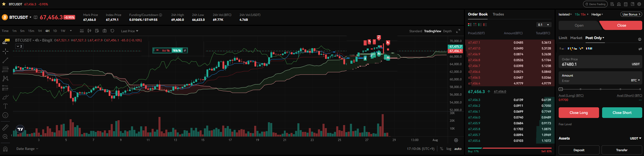644x156 pixels.
Task: Show sell-only red order book view
Action: [485, 25]
